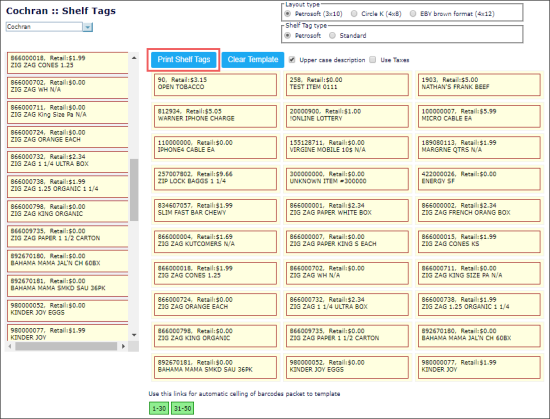
Task: Click the horizontal scroll left arrow
Action: point(10,346)
